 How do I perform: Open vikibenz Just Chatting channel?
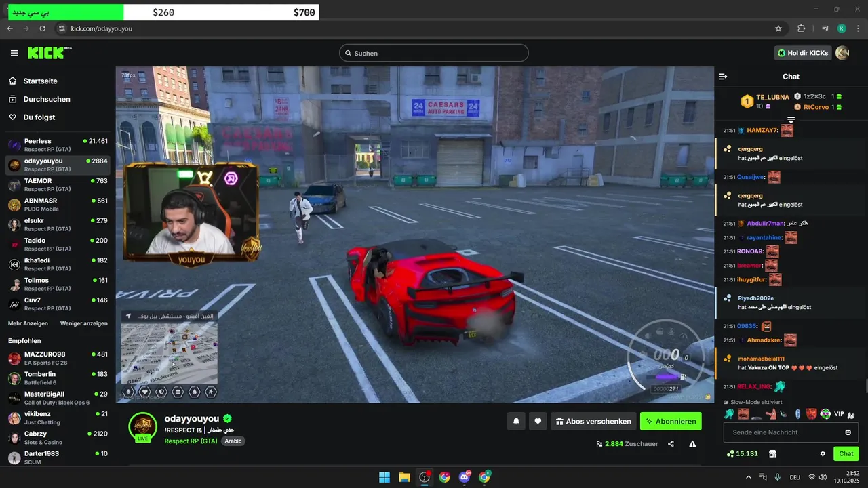click(58, 418)
